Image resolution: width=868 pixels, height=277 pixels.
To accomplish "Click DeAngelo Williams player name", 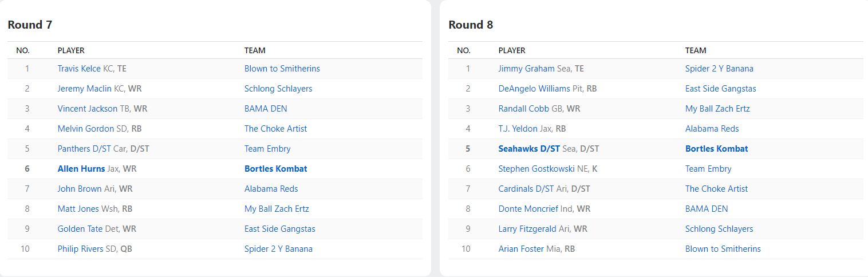I will click(534, 89).
